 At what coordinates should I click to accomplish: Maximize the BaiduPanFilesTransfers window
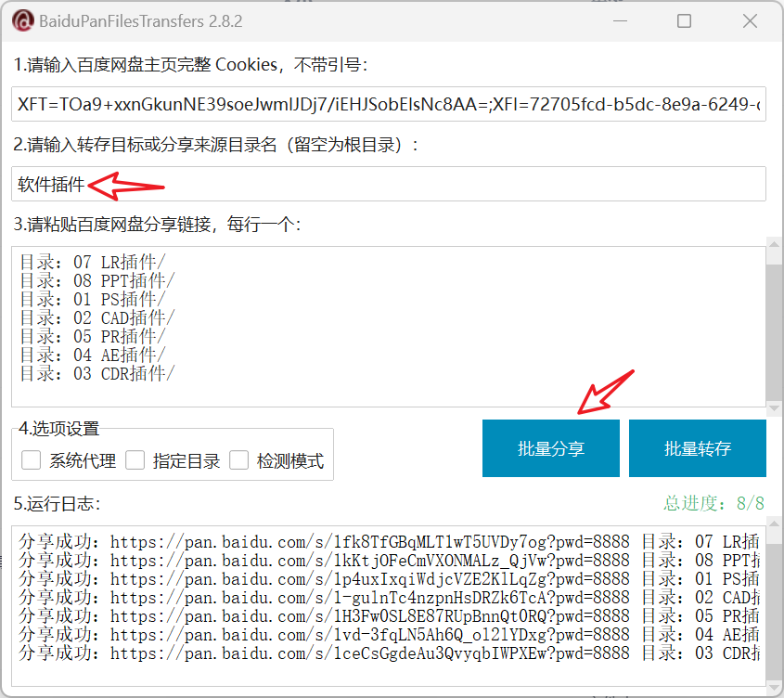[x=685, y=20]
